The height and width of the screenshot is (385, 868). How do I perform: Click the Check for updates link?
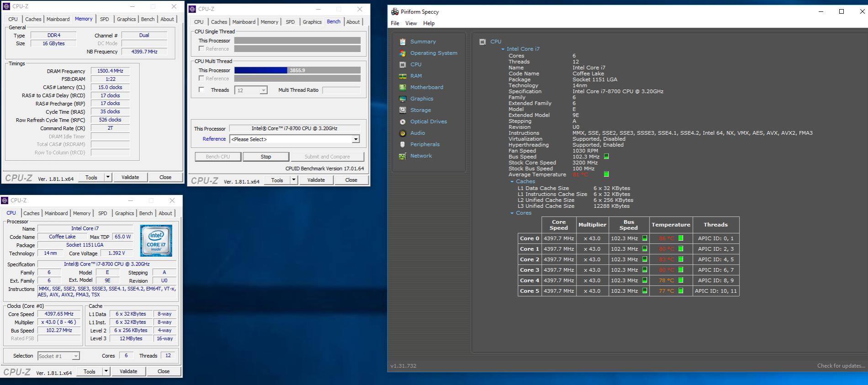(841, 366)
